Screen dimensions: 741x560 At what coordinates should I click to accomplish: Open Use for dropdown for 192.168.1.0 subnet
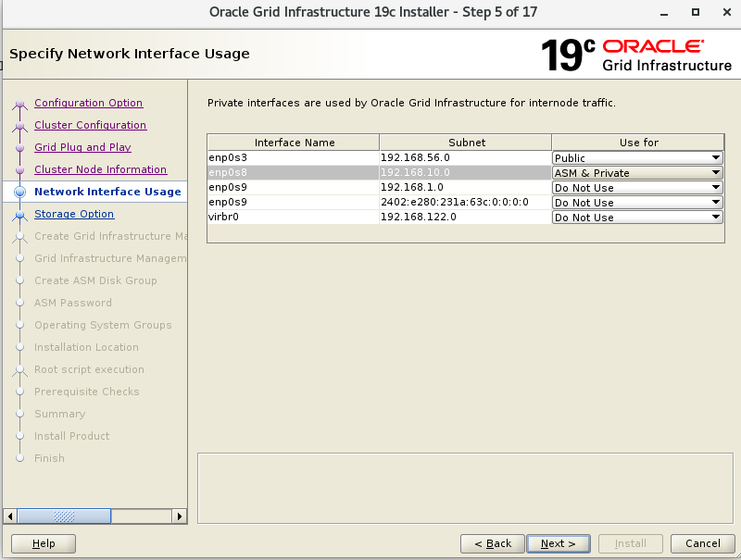[637, 188]
